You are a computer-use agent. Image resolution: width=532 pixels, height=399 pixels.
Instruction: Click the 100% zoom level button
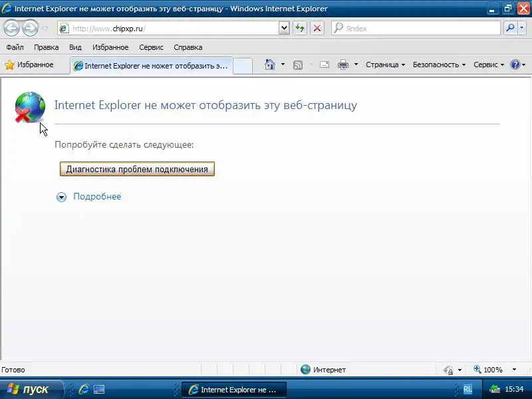click(x=488, y=370)
